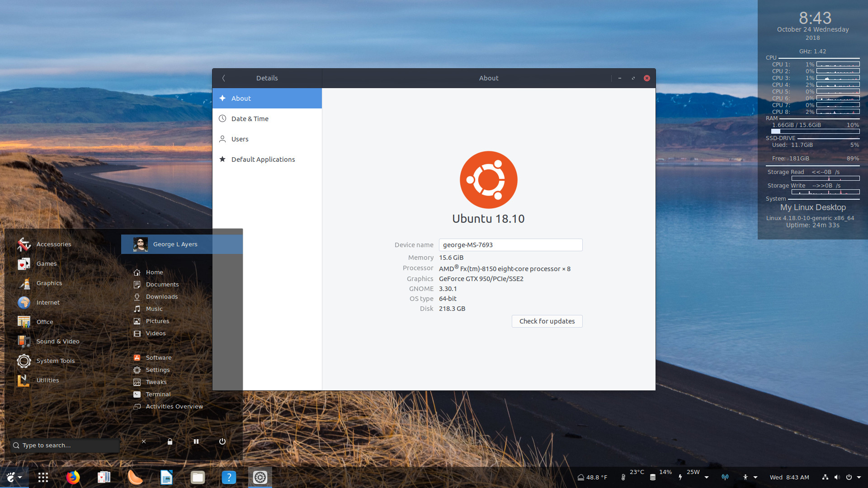Go back from the Details panel
The height and width of the screenshot is (488, 868).
click(x=223, y=78)
